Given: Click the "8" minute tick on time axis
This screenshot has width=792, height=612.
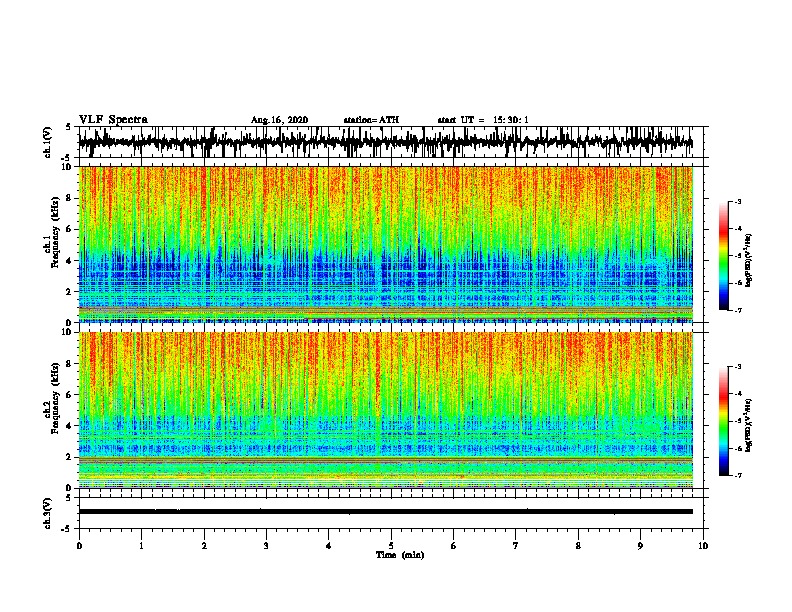Looking at the screenshot, I should click(x=578, y=546).
